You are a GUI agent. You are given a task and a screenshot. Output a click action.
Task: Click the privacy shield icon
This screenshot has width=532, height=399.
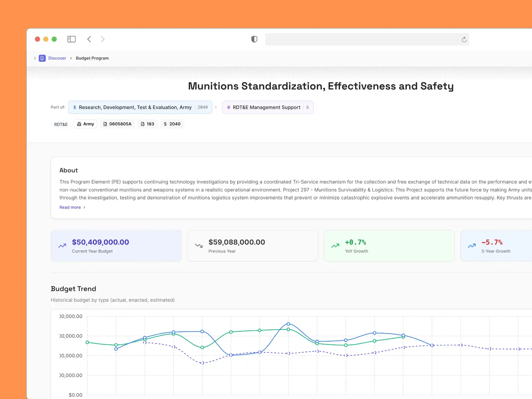[x=254, y=39]
